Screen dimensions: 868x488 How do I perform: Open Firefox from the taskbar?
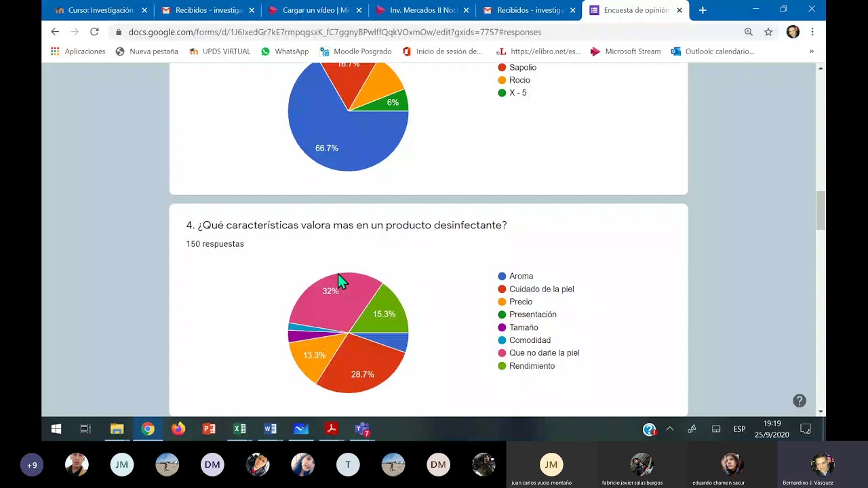178,428
